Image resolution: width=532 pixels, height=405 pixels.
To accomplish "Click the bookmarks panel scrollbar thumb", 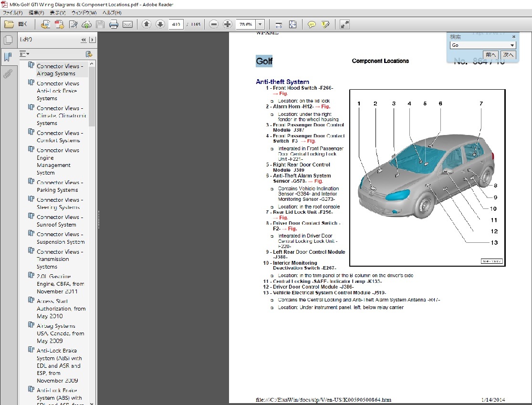I will 92,97.
